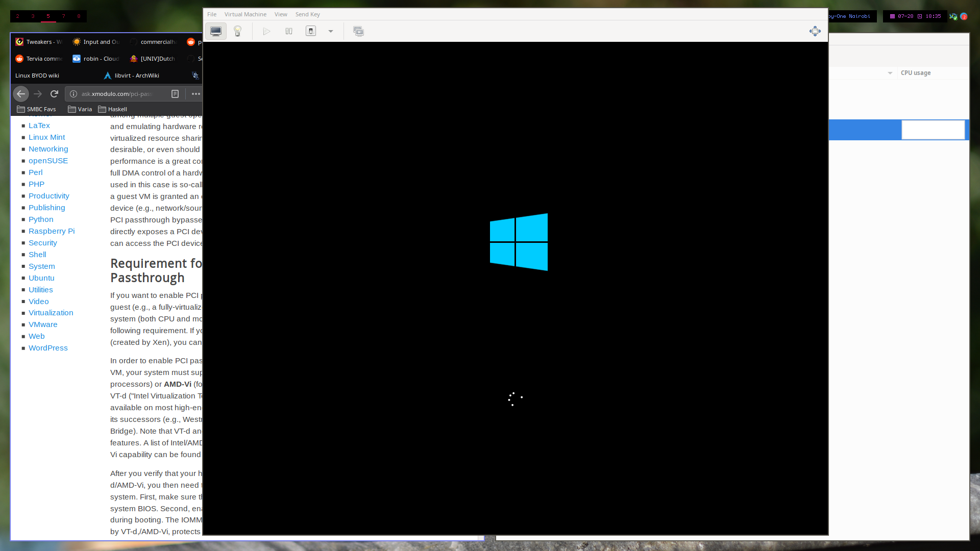Click the Run virtual machine play button

tap(266, 31)
